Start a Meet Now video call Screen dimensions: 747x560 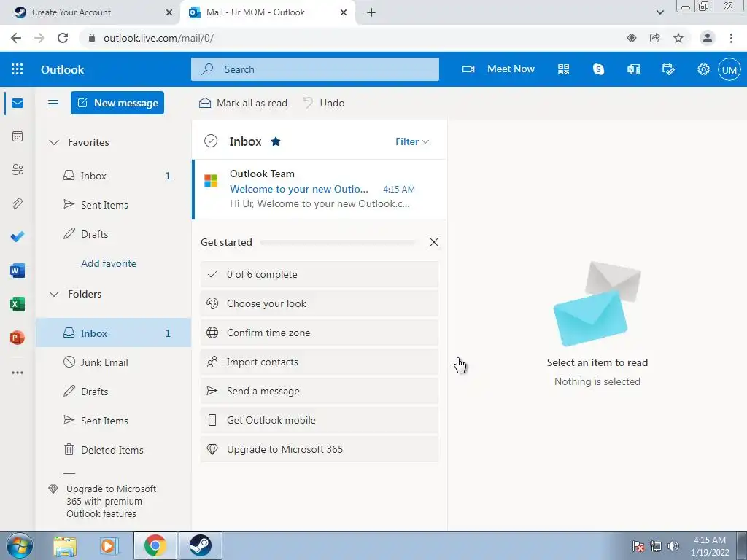[498, 69]
